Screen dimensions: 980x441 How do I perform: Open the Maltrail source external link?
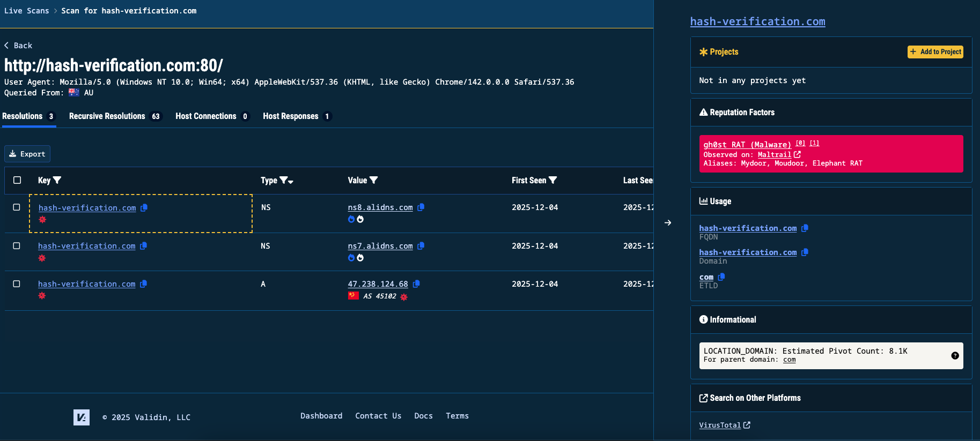point(779,155)
